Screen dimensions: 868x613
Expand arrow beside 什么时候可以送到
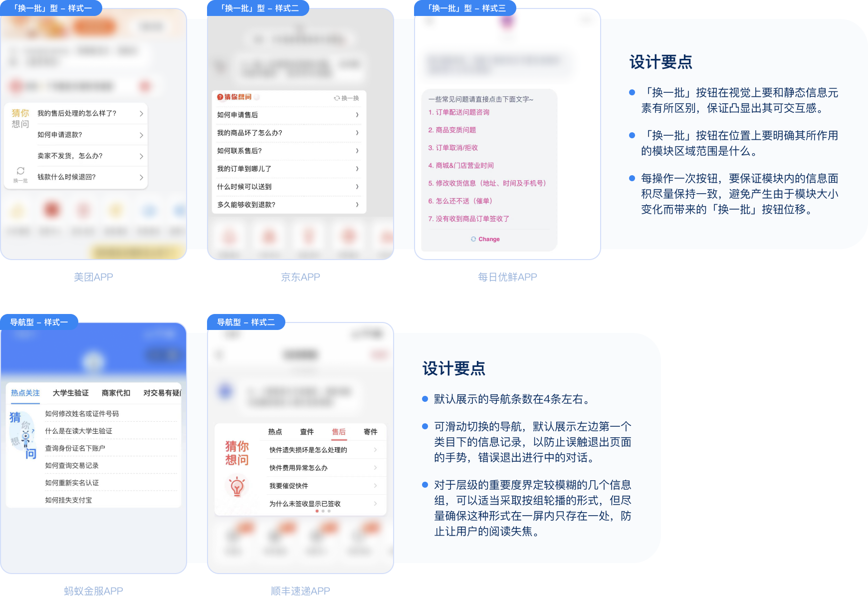click(x=357, y=187)
